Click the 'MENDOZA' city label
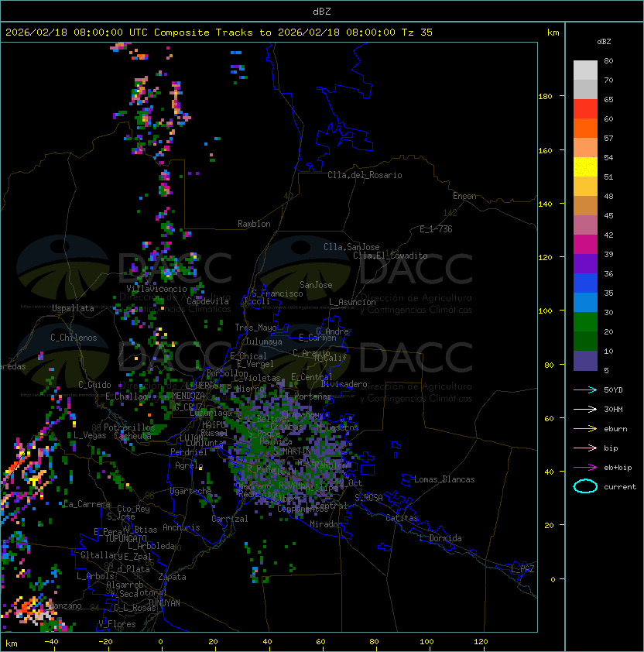644x652 pixels. click(x=188, y=396)
